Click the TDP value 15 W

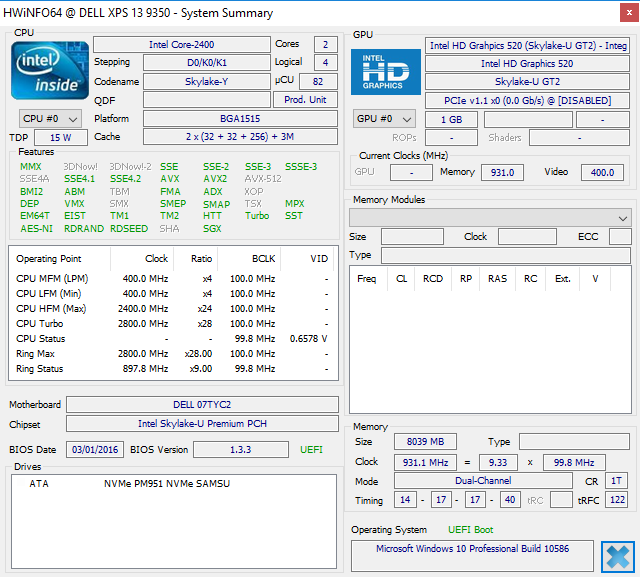[61, 138]
